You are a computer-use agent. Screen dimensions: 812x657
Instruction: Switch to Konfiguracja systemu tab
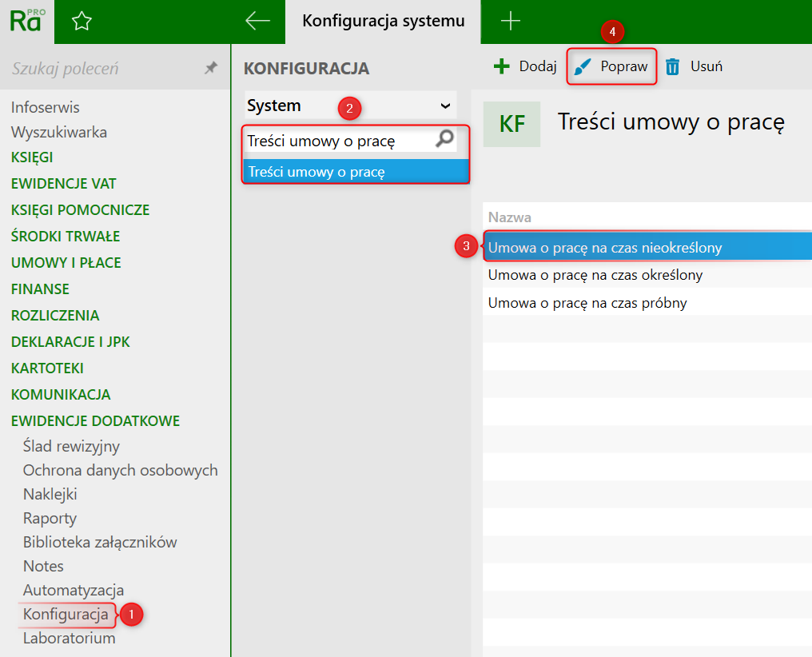(383, 22)
